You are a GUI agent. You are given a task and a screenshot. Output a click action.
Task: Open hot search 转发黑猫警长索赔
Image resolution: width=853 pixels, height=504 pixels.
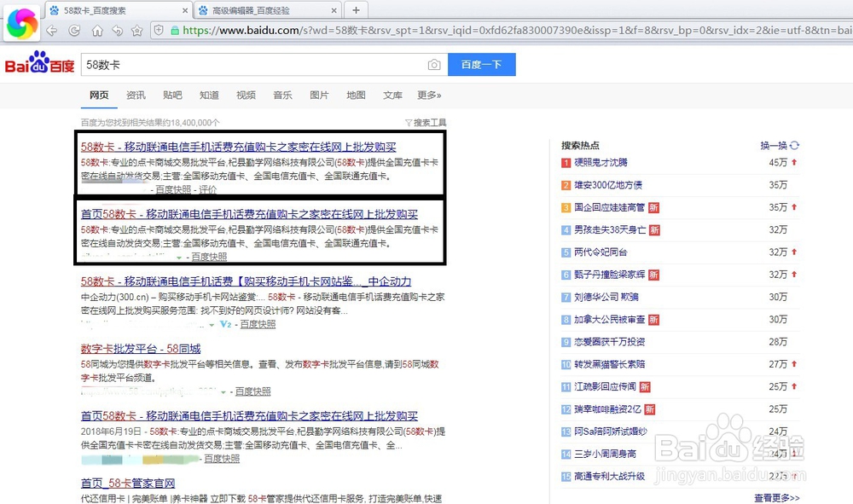[x=609, y=364]
